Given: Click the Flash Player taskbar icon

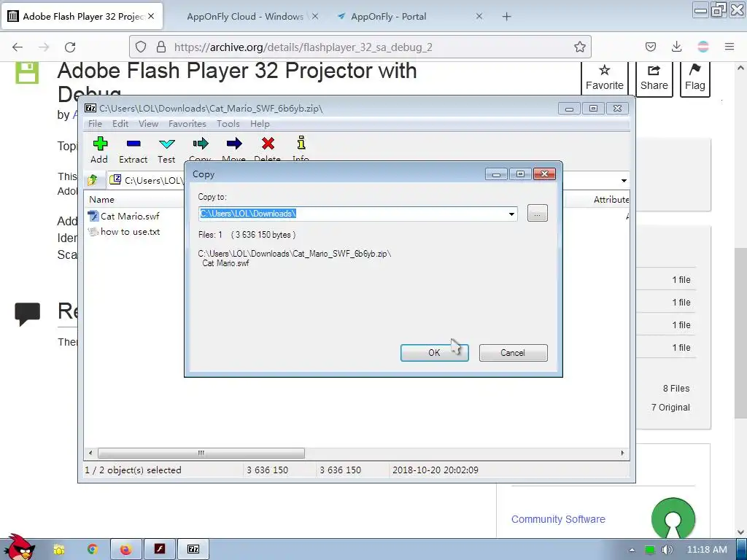Looking at the screenshot, I should pos(160,550).
